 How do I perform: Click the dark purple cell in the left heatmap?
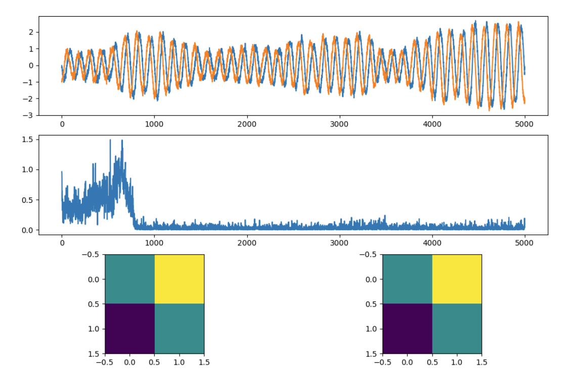[129, 328]
